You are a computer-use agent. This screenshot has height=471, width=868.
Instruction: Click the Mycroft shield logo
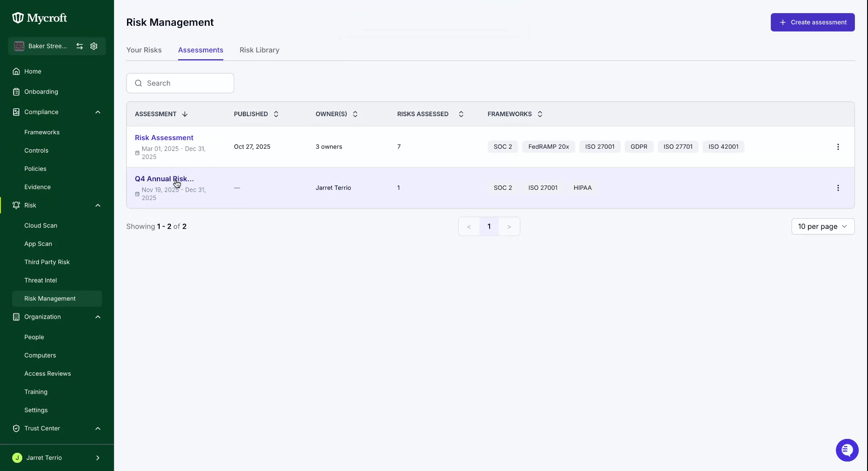(18, 18)
